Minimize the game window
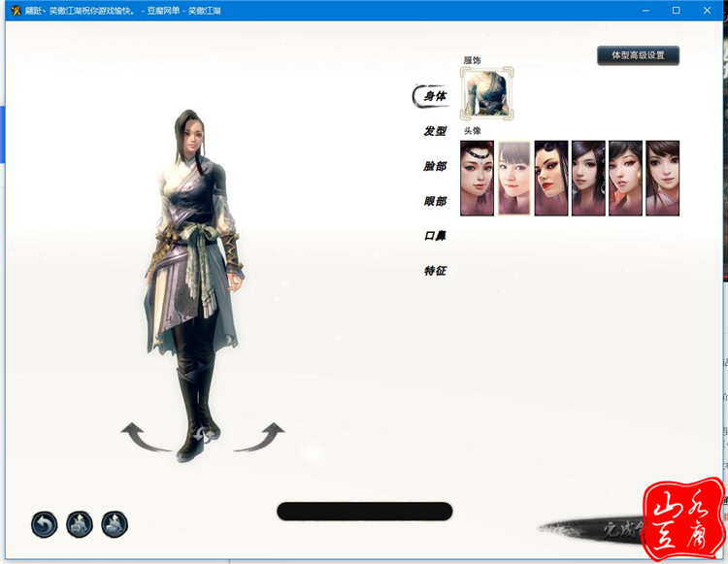The height and width of the screenshot is (564, 728). 645,11
